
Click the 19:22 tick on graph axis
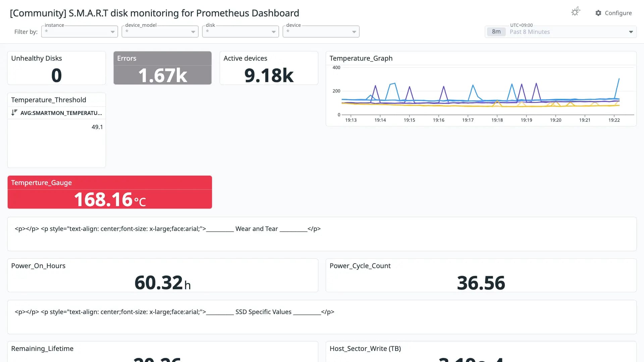coord(614,120)
